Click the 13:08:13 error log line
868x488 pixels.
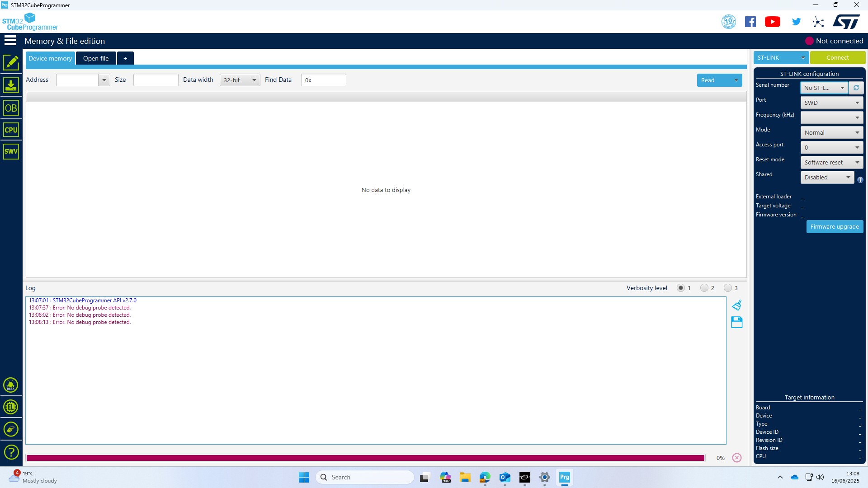tap(80, 322)
